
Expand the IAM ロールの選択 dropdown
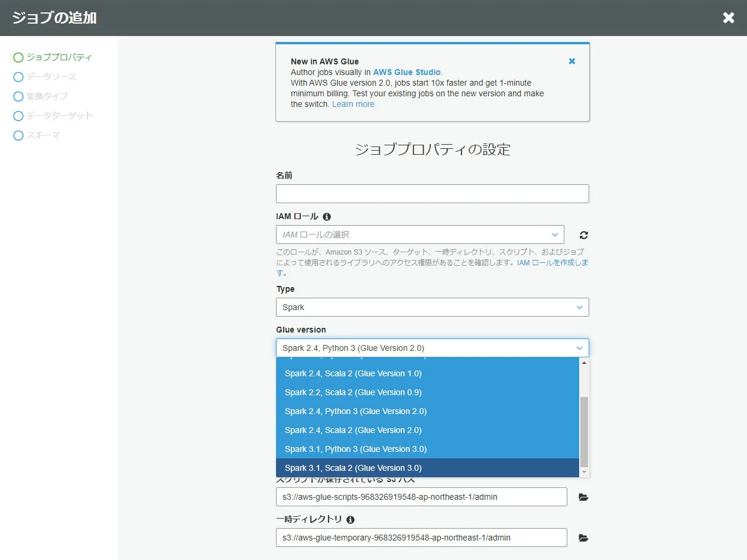coord(420,235)
